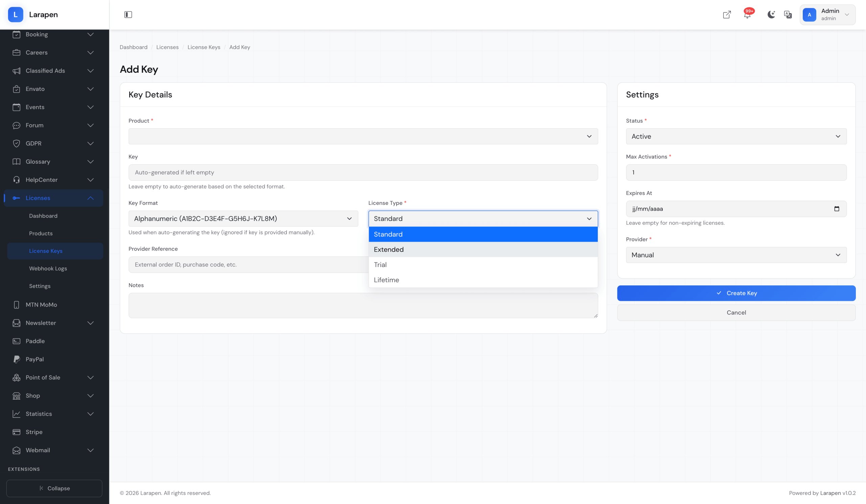Open the Status dropdown showing Active
This screenshot has height=504, width=866.
click(x=736, y=136)
